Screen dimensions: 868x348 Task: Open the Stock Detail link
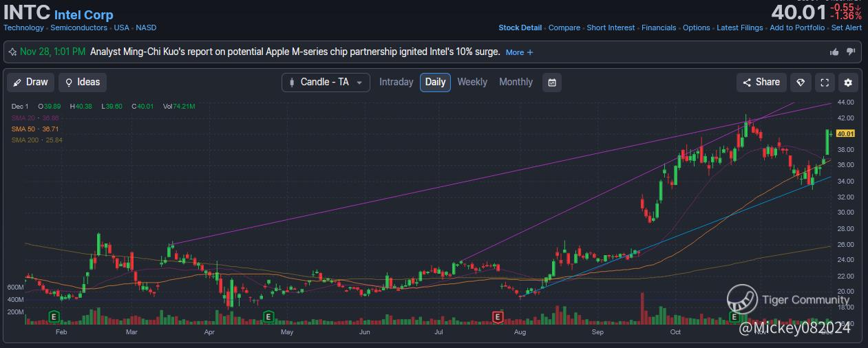[x=520, y=28]
